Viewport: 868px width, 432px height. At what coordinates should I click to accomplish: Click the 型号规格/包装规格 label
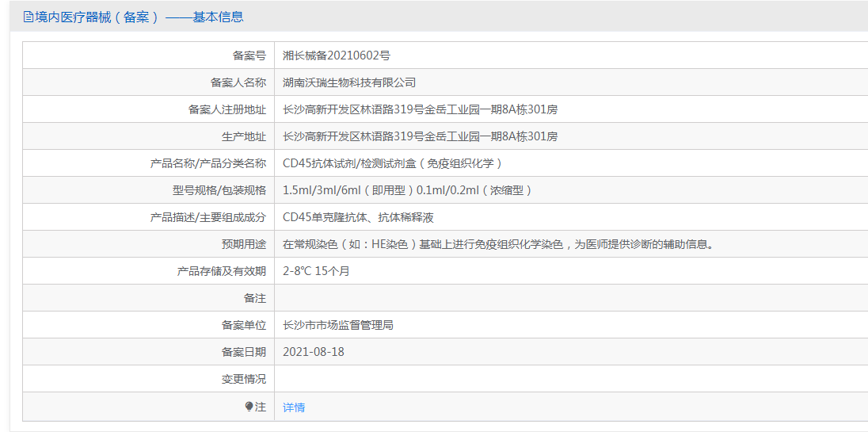219,190
